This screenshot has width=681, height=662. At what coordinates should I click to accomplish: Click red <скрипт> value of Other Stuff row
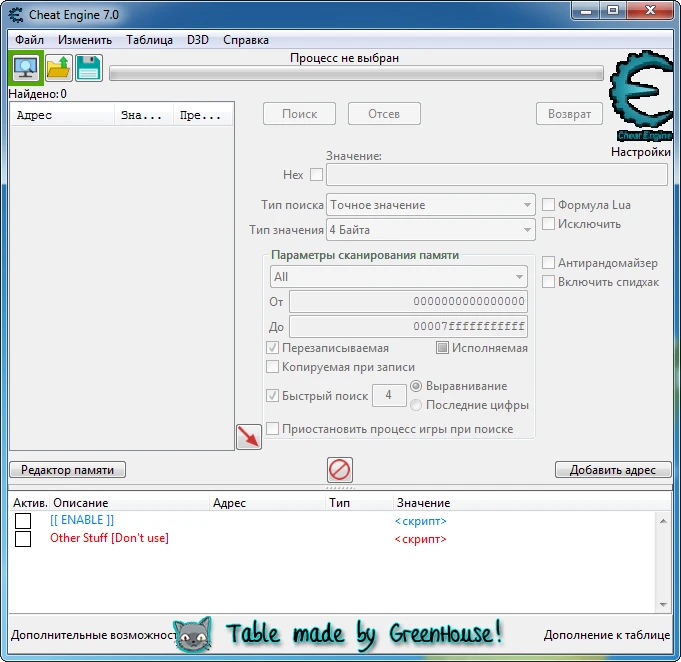(x=420, y=539)
